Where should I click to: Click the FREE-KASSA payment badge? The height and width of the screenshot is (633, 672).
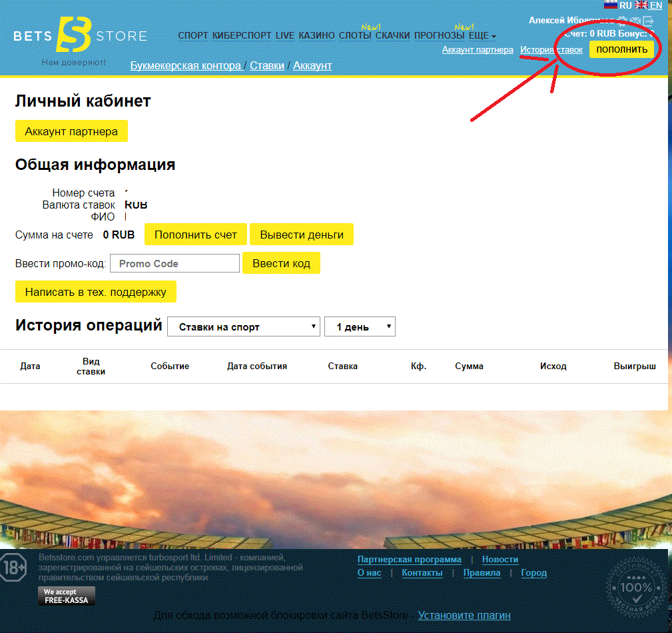(x=67, y=596)
